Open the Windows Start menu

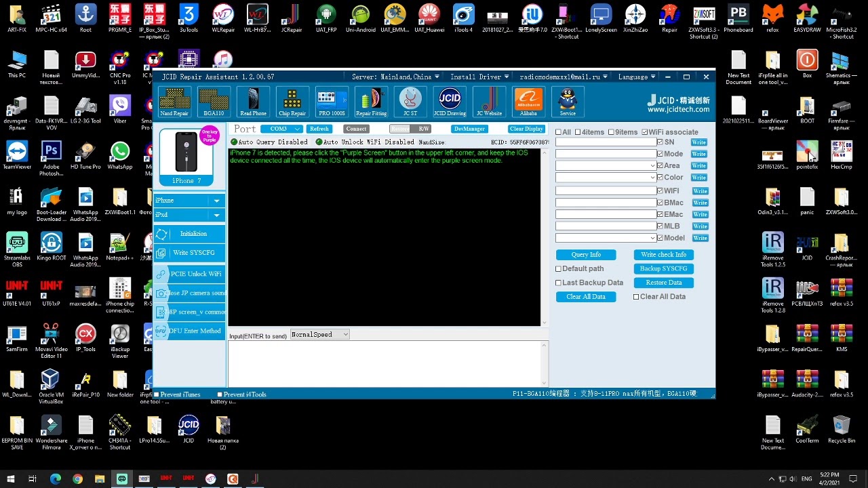(10, 479)
